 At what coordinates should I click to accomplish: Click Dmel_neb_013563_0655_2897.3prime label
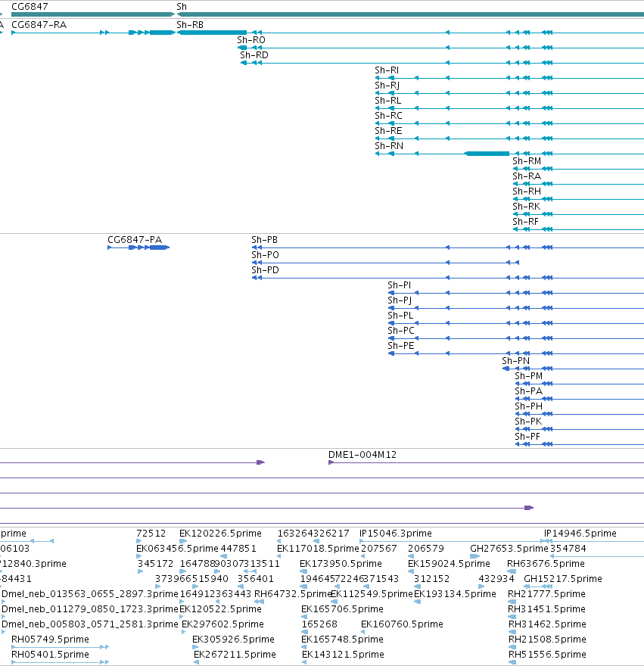click(90, 594)
